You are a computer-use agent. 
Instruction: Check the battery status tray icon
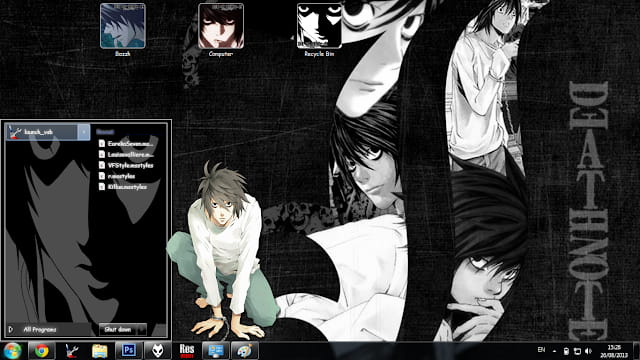tap(566, 351)
